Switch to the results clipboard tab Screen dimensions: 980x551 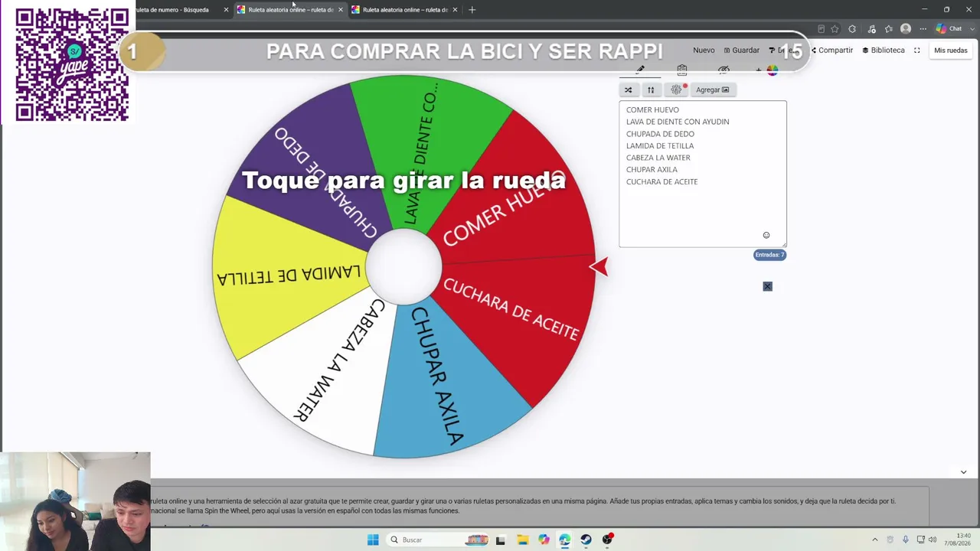click(x=682, y=70)
